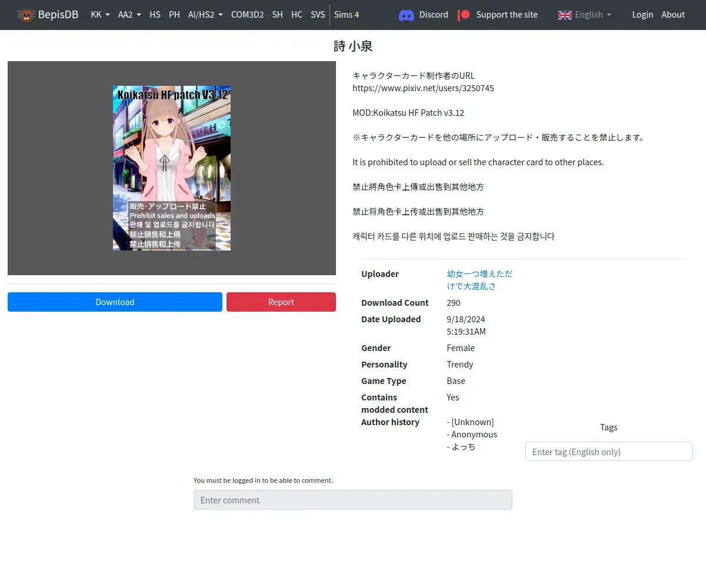Open the SH section
706x588 pixels.
coord(278,15)
